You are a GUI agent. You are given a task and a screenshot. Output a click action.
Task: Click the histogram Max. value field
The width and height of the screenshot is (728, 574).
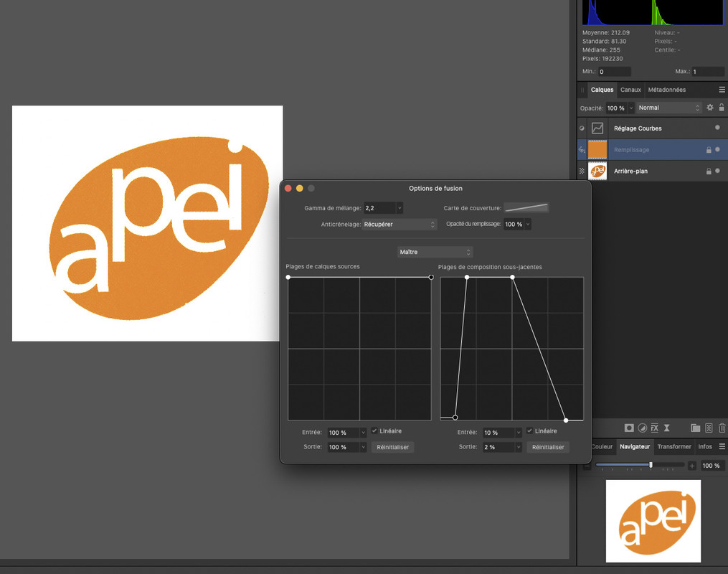point(708,72)
